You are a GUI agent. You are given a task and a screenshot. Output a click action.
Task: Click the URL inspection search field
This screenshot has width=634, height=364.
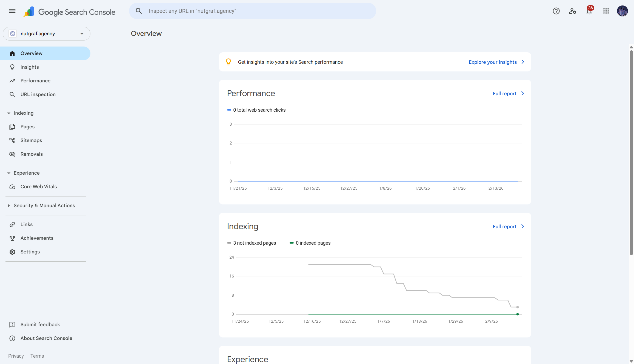coord(252,11)
